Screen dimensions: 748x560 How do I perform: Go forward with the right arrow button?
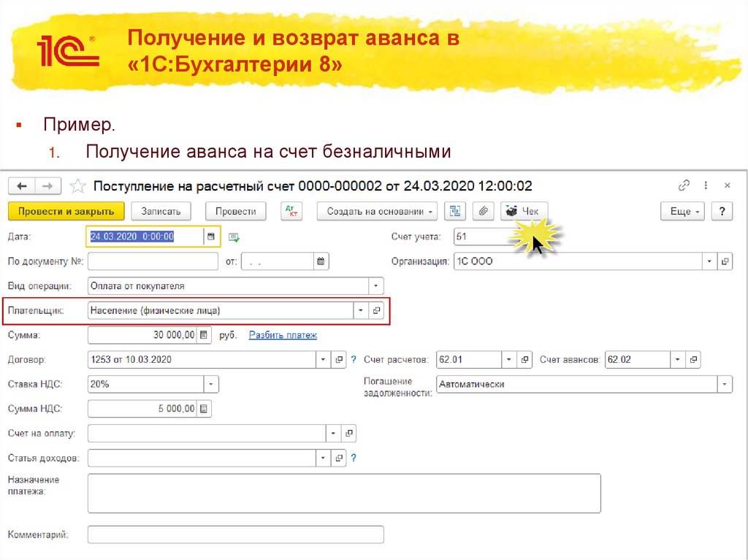pyautogui.click(x=47, y=186)
